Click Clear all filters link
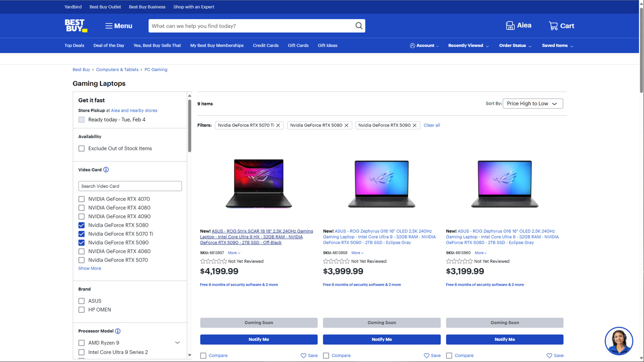The image size is (644, 362). coord(432,126)
